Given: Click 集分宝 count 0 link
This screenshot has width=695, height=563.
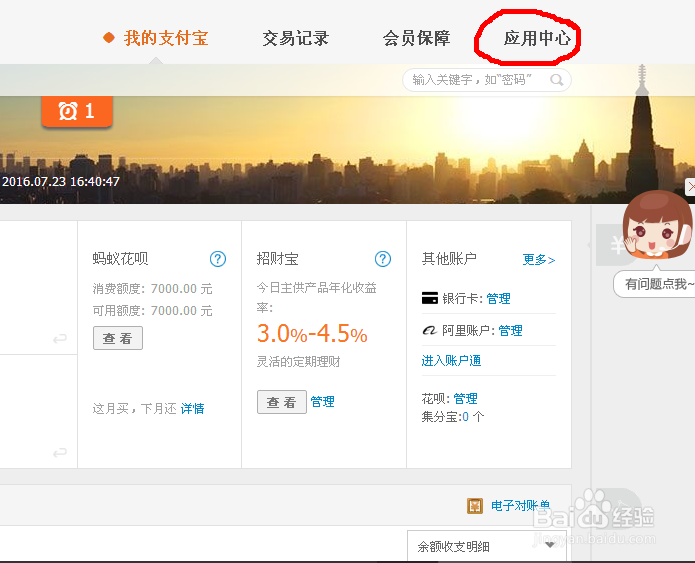Looking at the screenshot, I should (465, 417).
